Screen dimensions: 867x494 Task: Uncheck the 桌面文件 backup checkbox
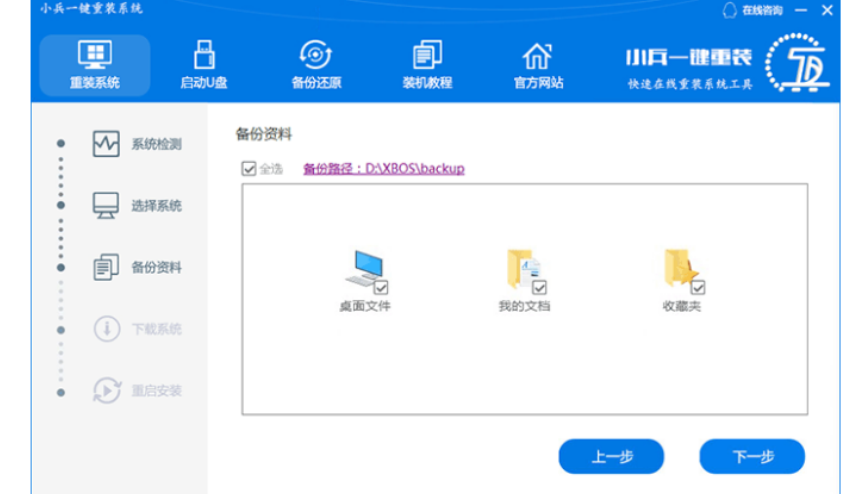point(380,287)
